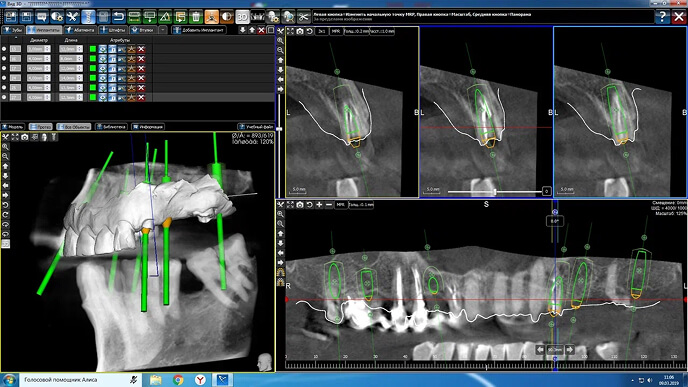Click the save disk icon in main toolbar
Screen dimensions: 688x387
[26, 17]
